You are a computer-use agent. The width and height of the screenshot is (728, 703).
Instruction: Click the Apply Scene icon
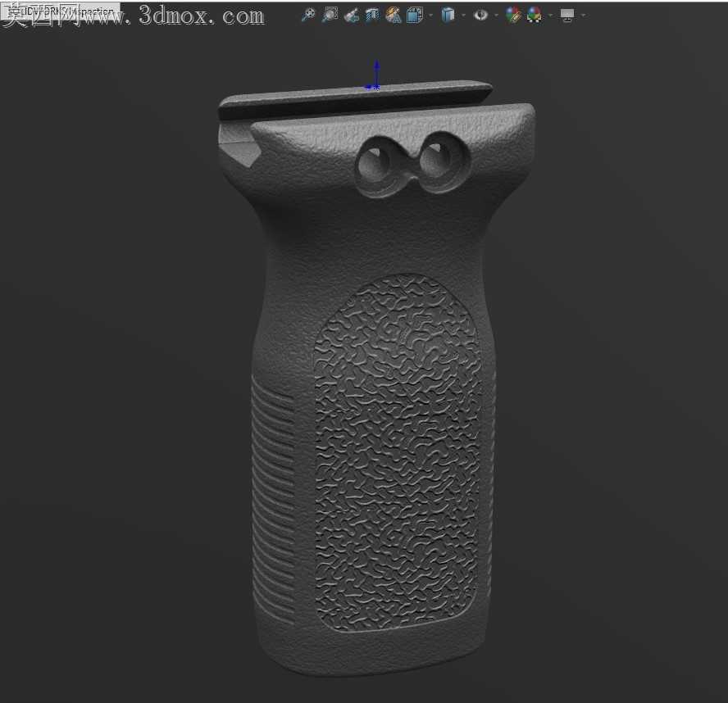tap(535, 16)
